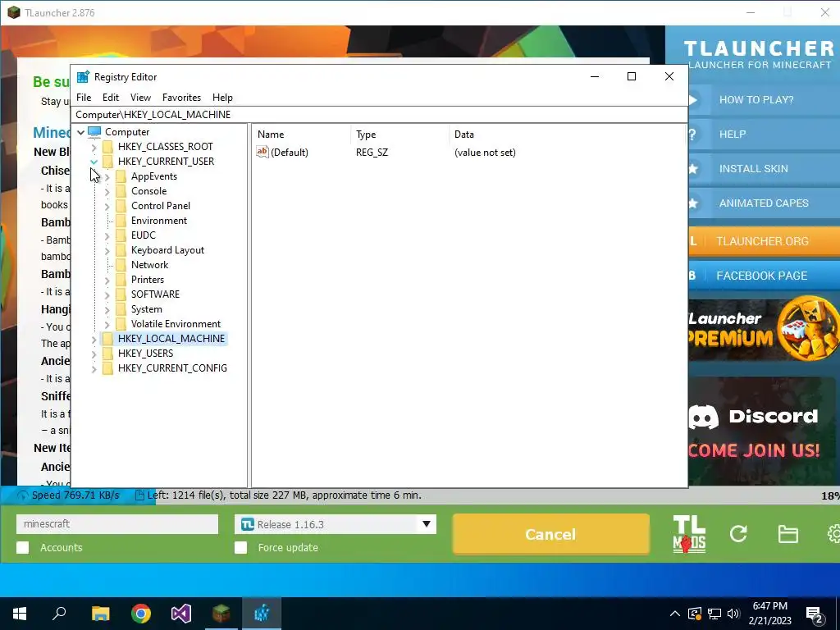Image resolution: width=840 pixels, height=630 pixels.
Task: Open the View menu in Registry Editor
Action: coord(140,98)
